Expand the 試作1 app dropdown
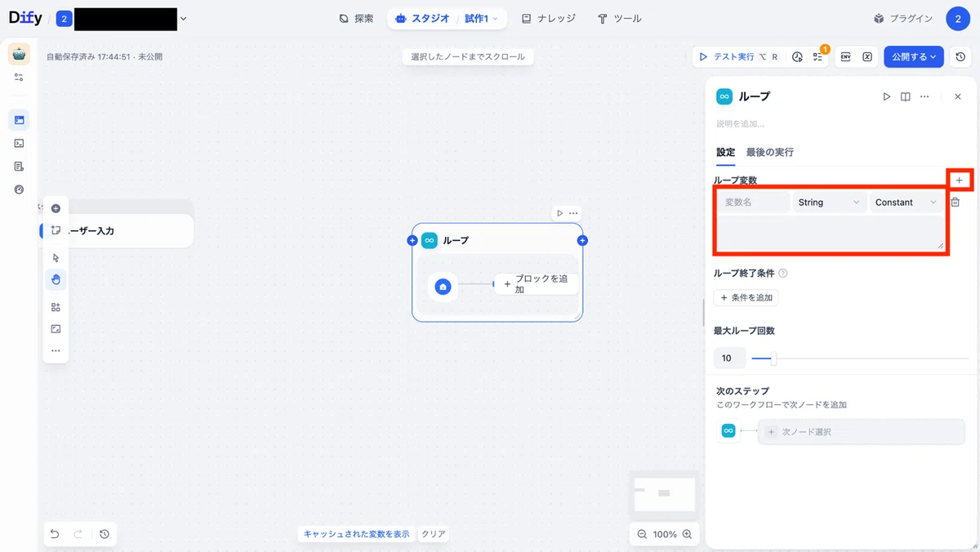This screenshot has width=980, height=552. click(x=482, y=18)
